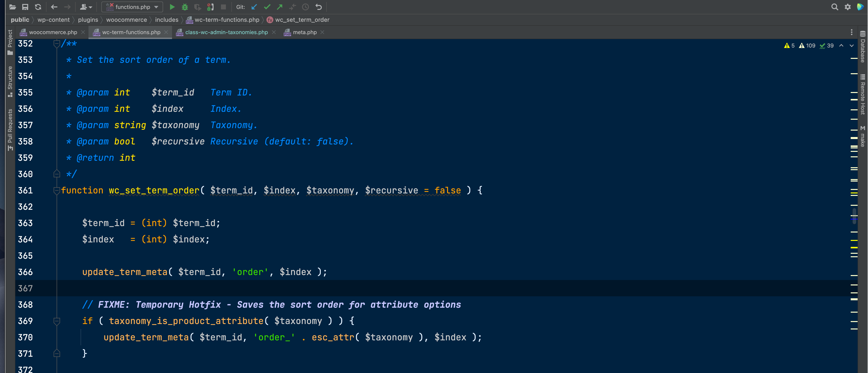
Task: Open the run configurations dropdown
Action: pos(156,7)
